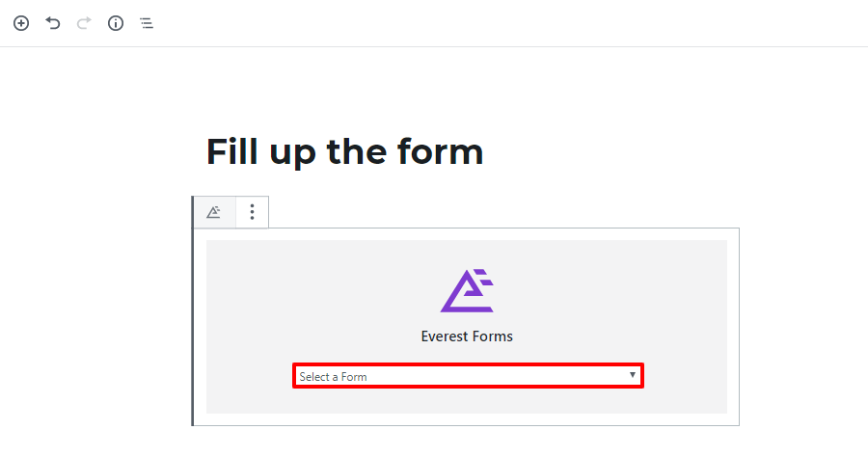Click the Select a Form placeholder text
868x457 pixels.
coord(333,377)
